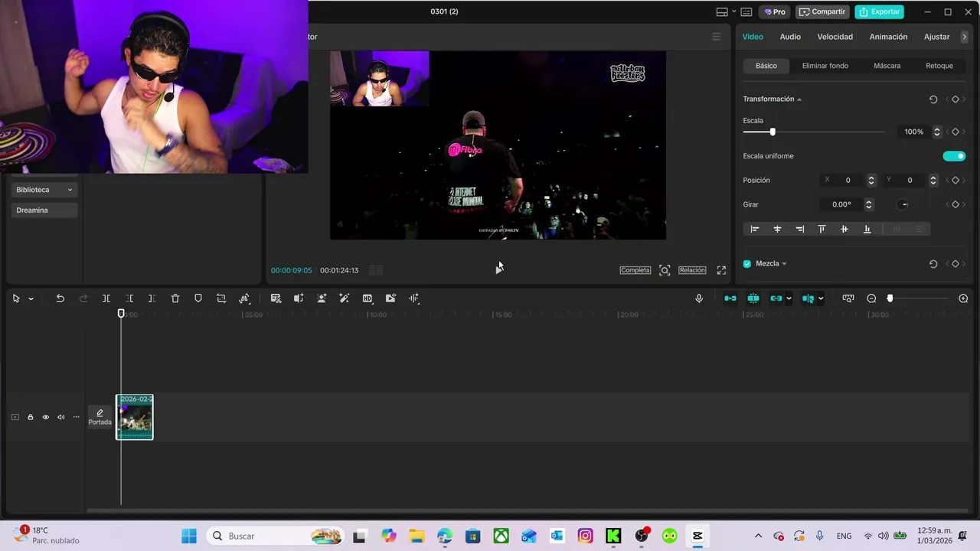Open the Retoque sub-tab
980x551 pixels.
coord(939,66)
